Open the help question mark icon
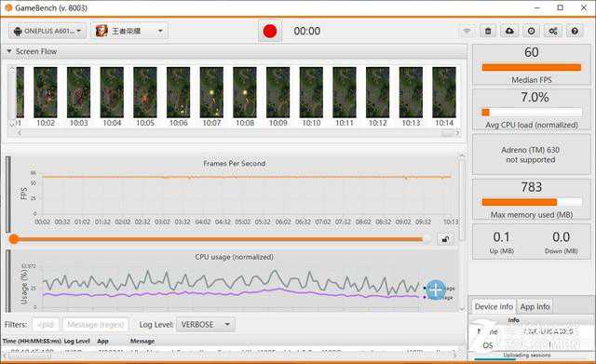This screenshot has width=596, height=364. tap(575, 31)
